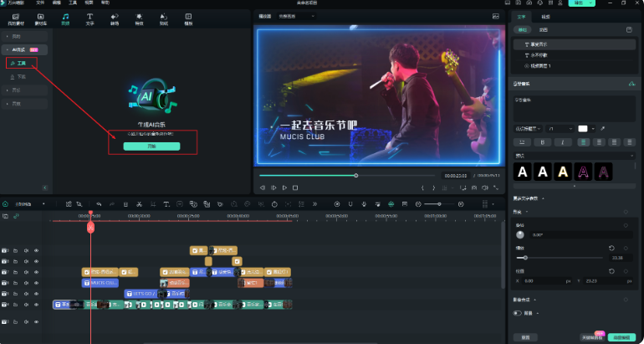Add a marker with the shield marker icon

[x=350, y=204]
